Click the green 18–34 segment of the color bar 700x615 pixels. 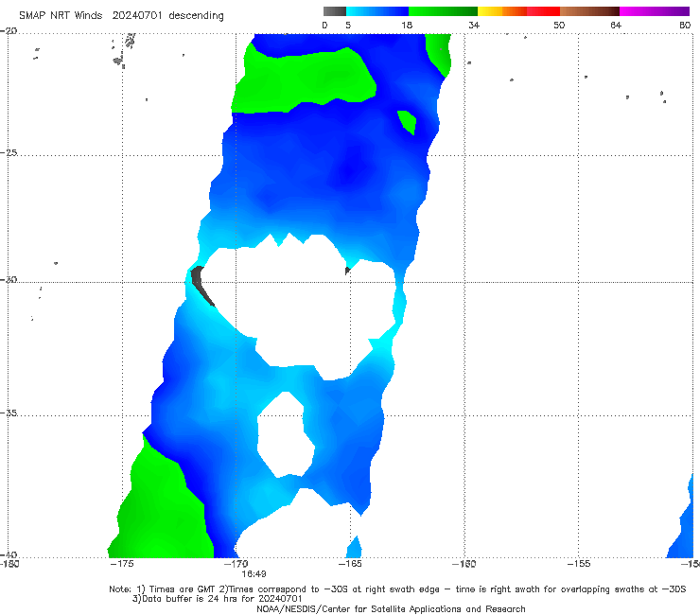(443, 11)
